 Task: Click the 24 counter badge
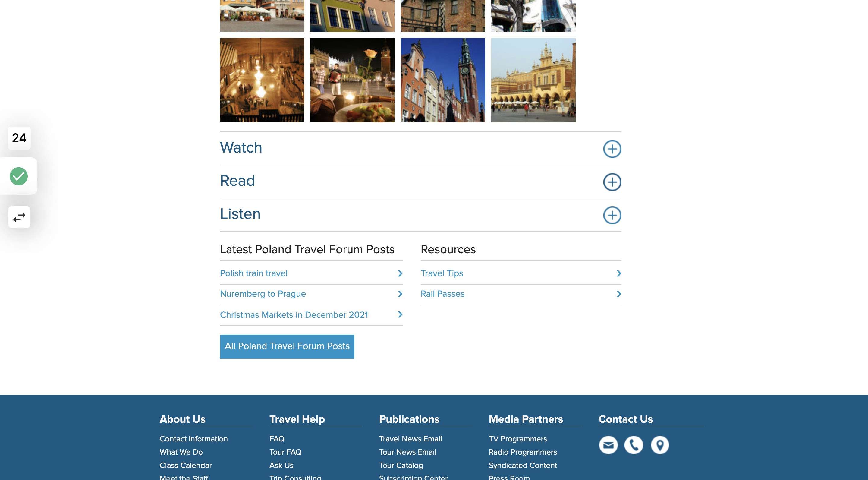[x=19, y=138]
